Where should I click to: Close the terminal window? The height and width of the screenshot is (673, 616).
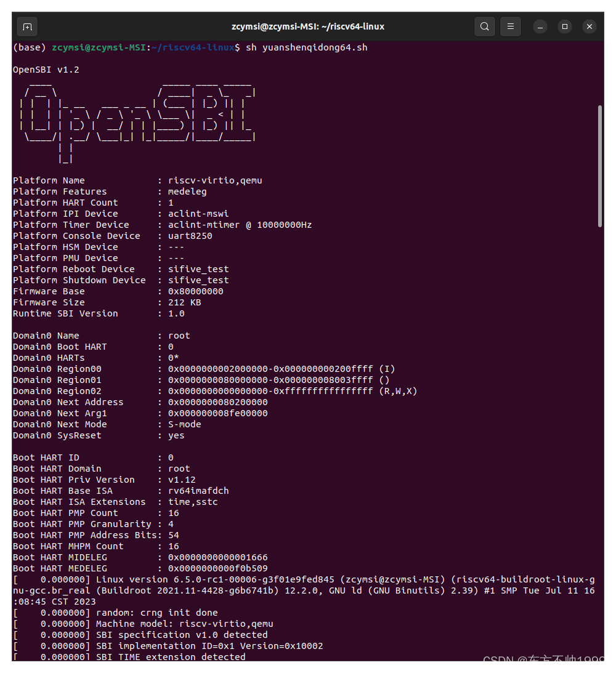click(x=589, y=26)
